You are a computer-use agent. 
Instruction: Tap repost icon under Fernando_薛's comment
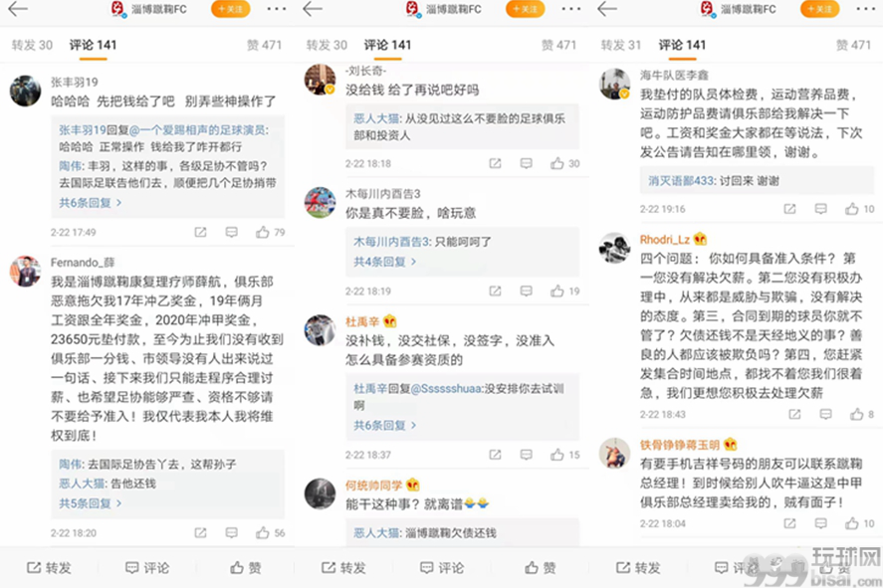point(200,532)
